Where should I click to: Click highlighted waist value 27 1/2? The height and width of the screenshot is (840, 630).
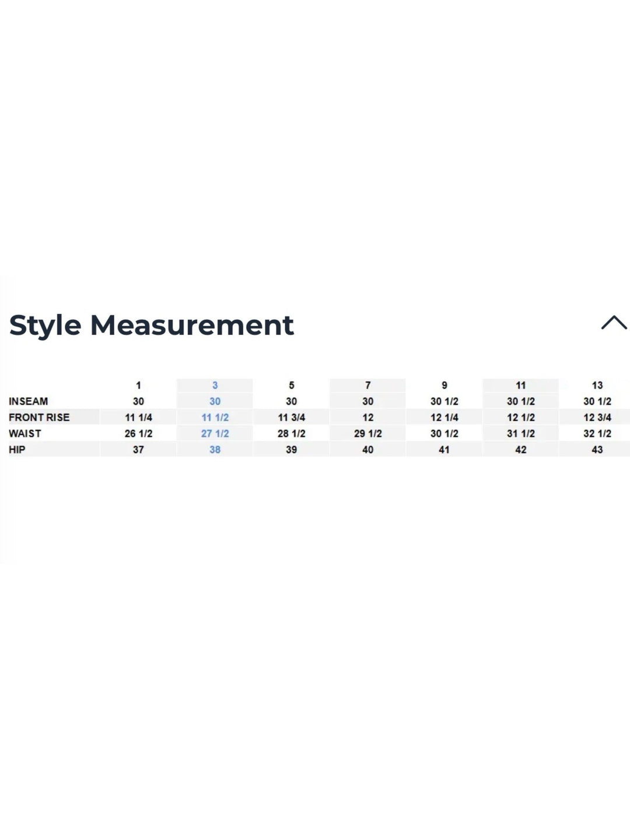[x=215, y=433]
